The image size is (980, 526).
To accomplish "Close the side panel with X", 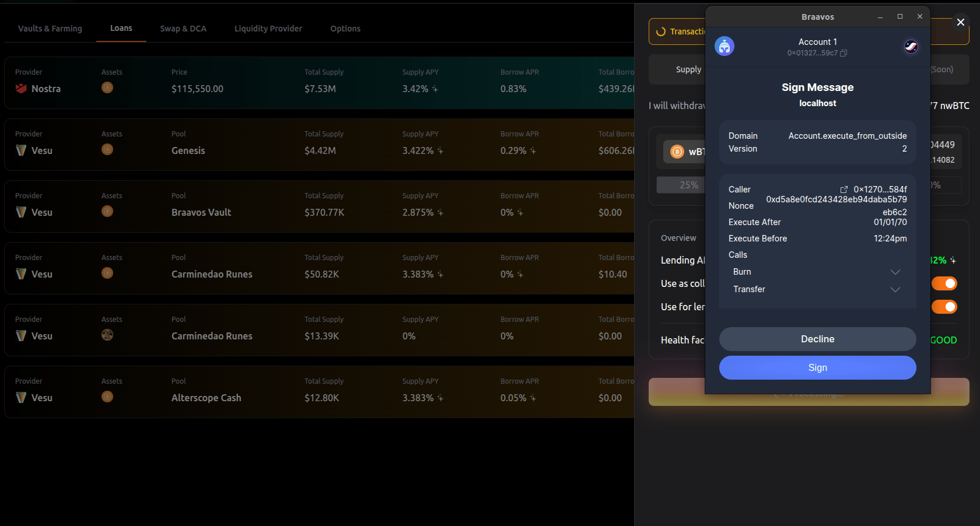I will pos(961,22).
